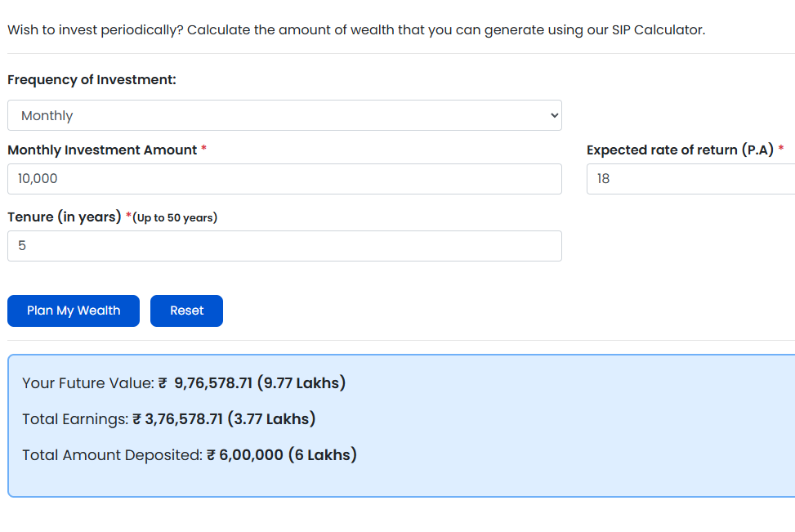The height and width of the screenshot is (532, 795).
Task: Click the chevron arrow on the Monthly dropdown
Action: (555, 115)
